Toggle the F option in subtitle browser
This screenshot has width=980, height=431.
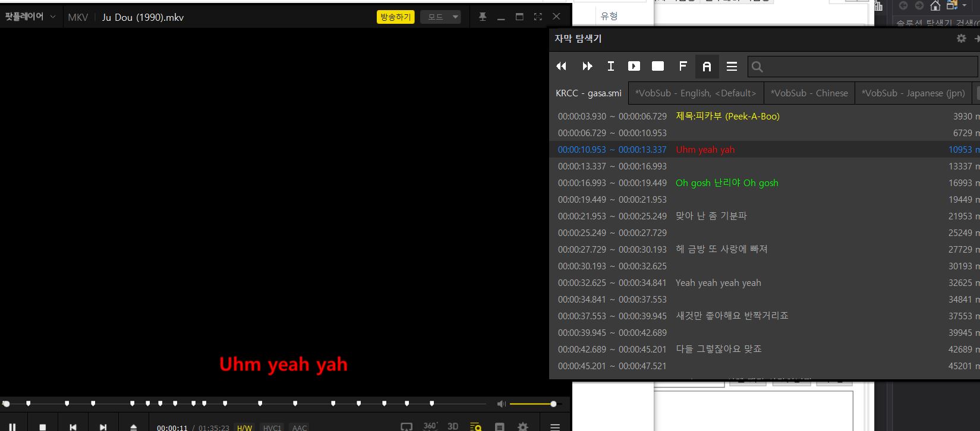tap(683, 66)
